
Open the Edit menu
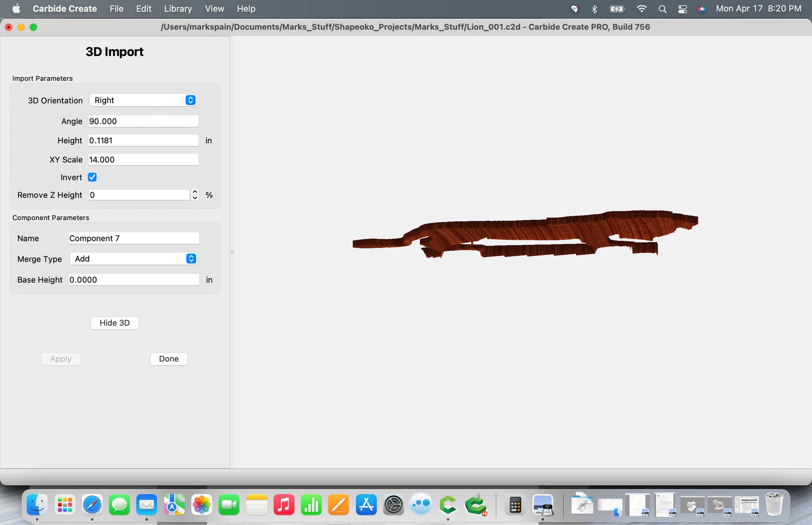point(143,8)
